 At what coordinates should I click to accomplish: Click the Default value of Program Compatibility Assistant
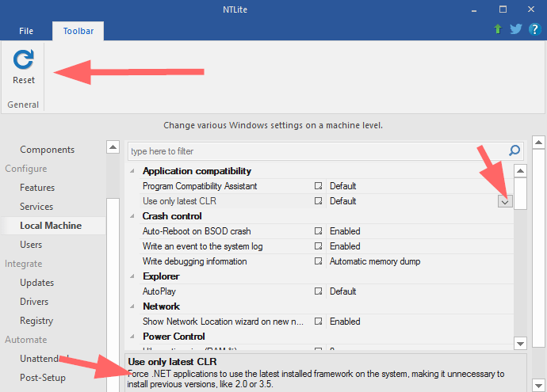343,186
